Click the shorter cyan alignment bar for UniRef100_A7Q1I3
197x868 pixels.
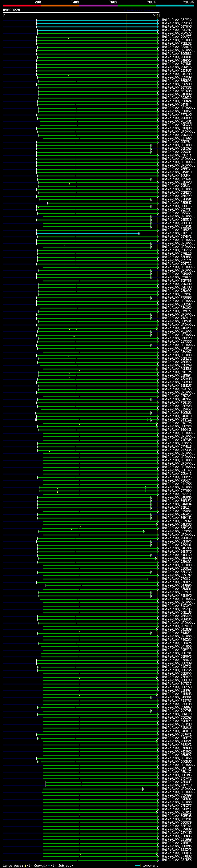88,233
